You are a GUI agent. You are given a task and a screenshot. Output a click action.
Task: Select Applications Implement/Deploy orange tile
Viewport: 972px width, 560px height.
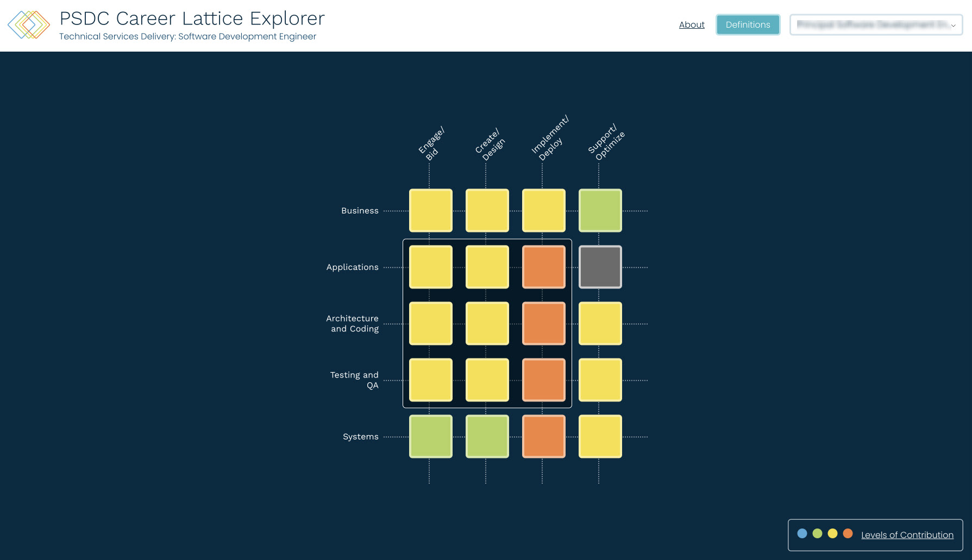pyautogui.click(x=544, y=267)
